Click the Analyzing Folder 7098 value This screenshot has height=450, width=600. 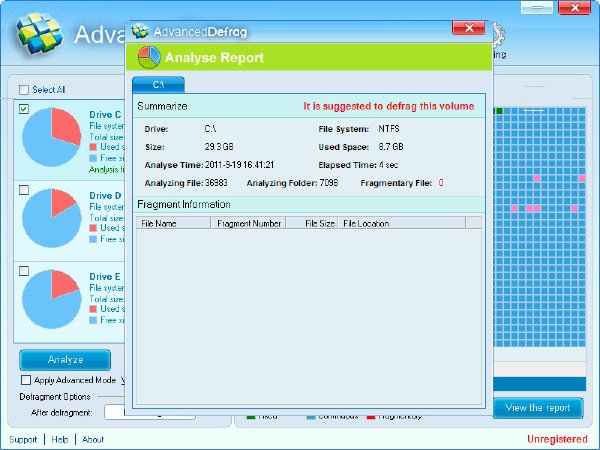coord(329,183)
